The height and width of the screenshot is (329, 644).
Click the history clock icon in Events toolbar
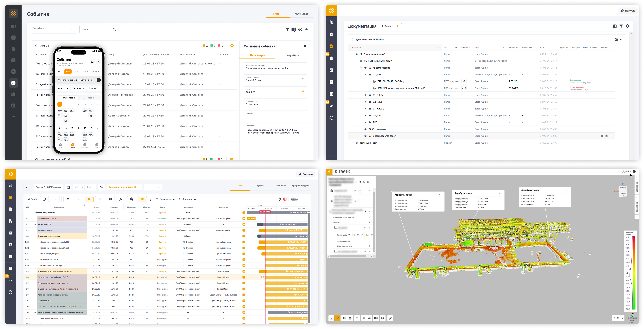(x=300, y=29)
